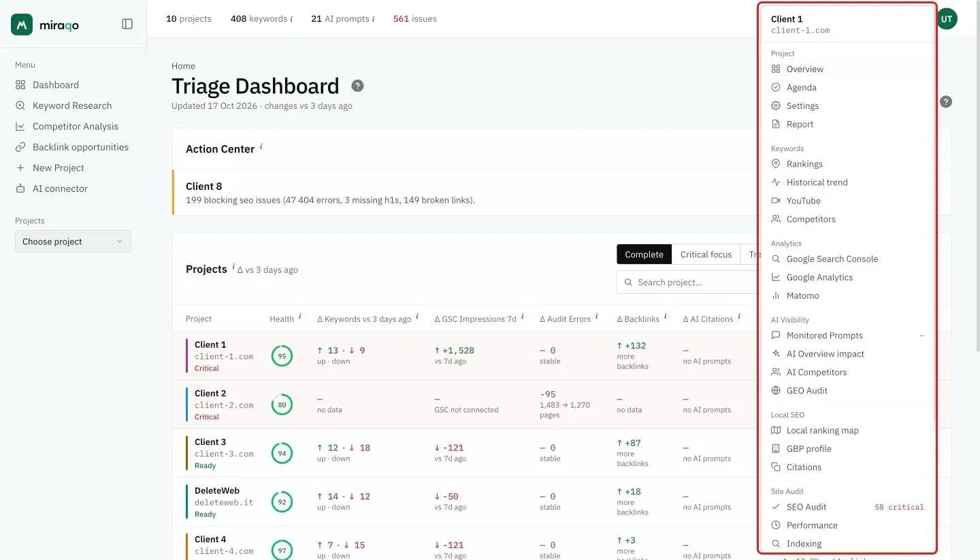The height and width of the screenshot is (560, 980).
Task: Go to Keyword Research in sidebar
Action: tap(73, 105)
